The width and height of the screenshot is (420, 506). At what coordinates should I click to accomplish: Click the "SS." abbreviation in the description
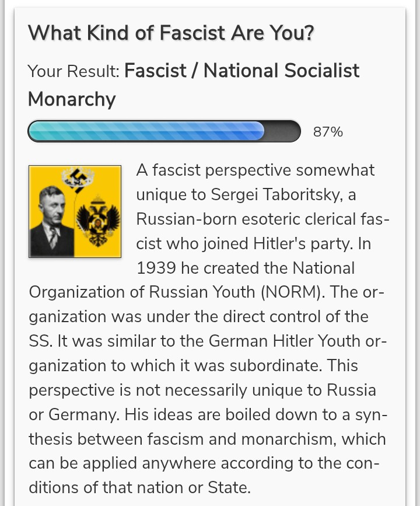click(x=40, y=341)
